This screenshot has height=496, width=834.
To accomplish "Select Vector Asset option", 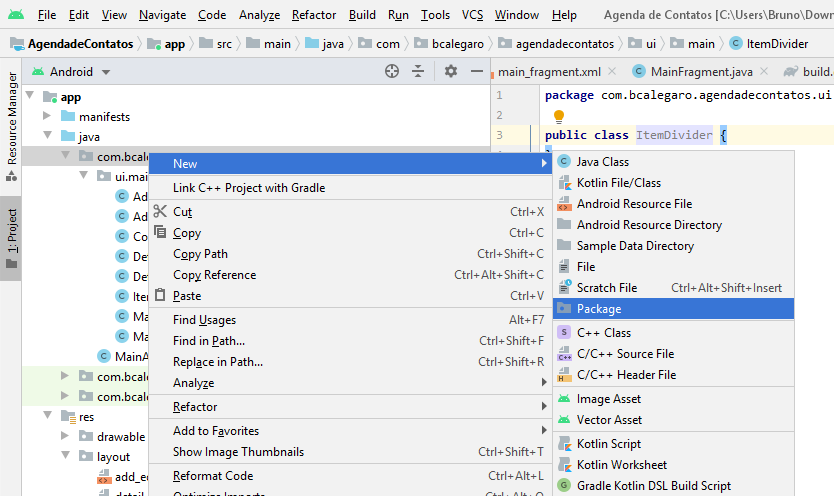I will click(609, 420).
